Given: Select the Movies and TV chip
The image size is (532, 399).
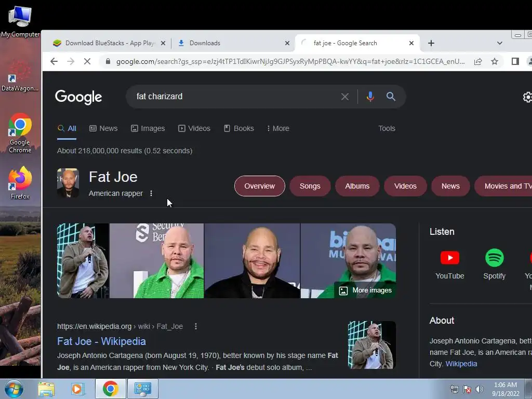Looking at the screenshot, I should (503, 186).
